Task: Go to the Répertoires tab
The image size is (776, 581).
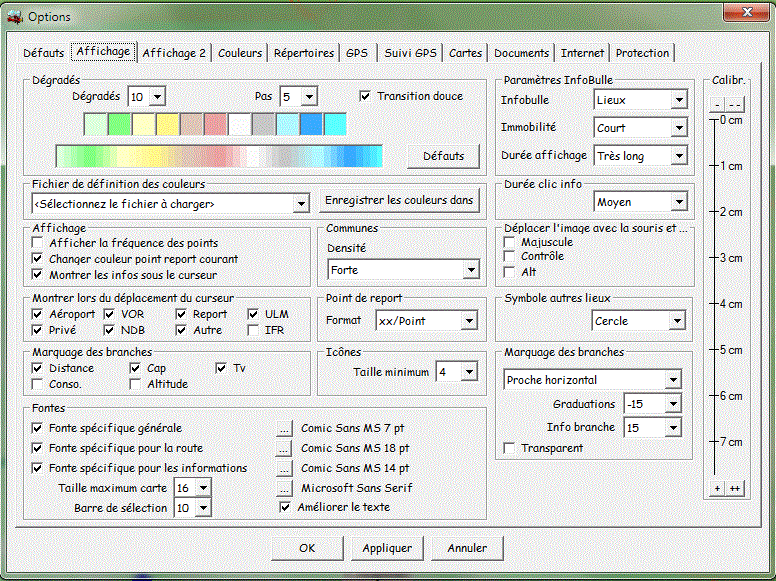Action: click(304, 53)
